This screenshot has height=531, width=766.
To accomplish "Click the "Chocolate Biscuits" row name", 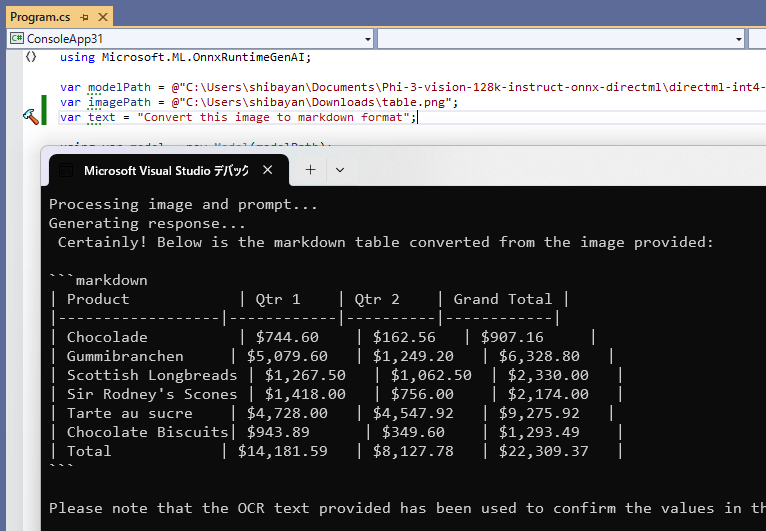I will click(x=148, y=432).
